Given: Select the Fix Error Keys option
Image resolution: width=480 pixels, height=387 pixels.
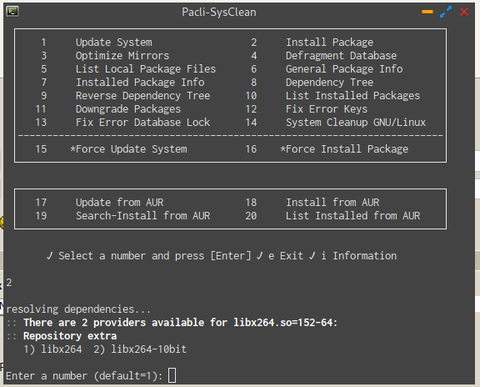Looking at the screenshot, I should [x=327, y=109].
